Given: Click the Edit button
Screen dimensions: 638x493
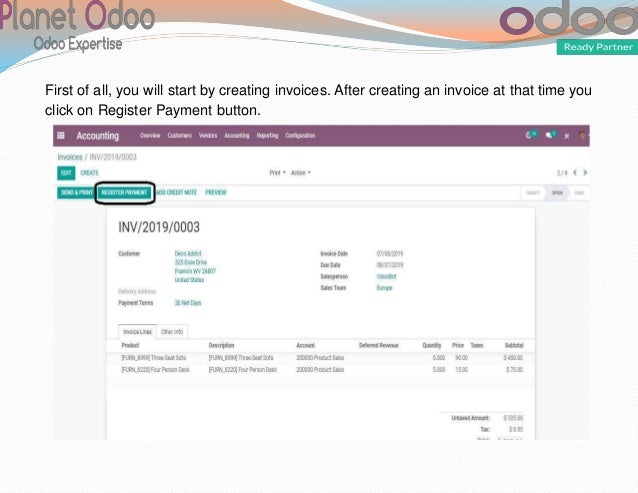Looking at the screenshot, I should click(66, 173).
